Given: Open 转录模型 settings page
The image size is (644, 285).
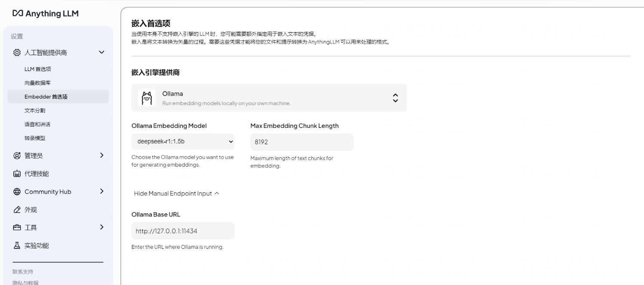Looking at the screenshot, I should click(35, 138).
